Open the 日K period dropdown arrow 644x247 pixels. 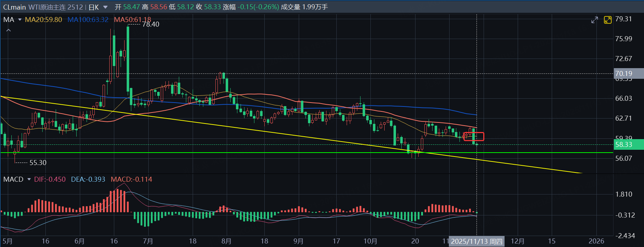tap(105, 7)
